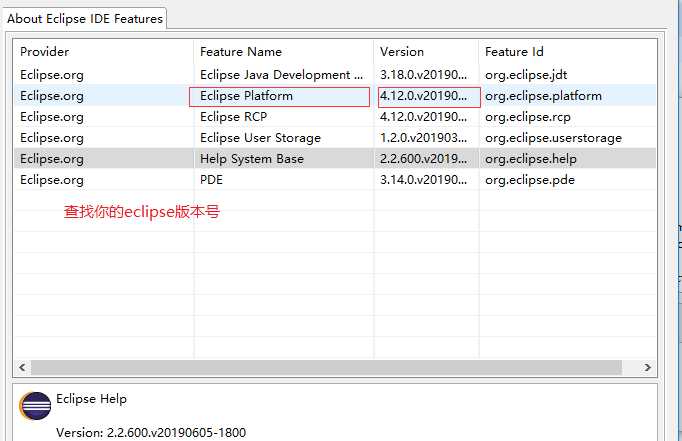Select the Eclipse RCP feature name
Image resolution: width=682 pixels, height=441 pixels.
233,117
